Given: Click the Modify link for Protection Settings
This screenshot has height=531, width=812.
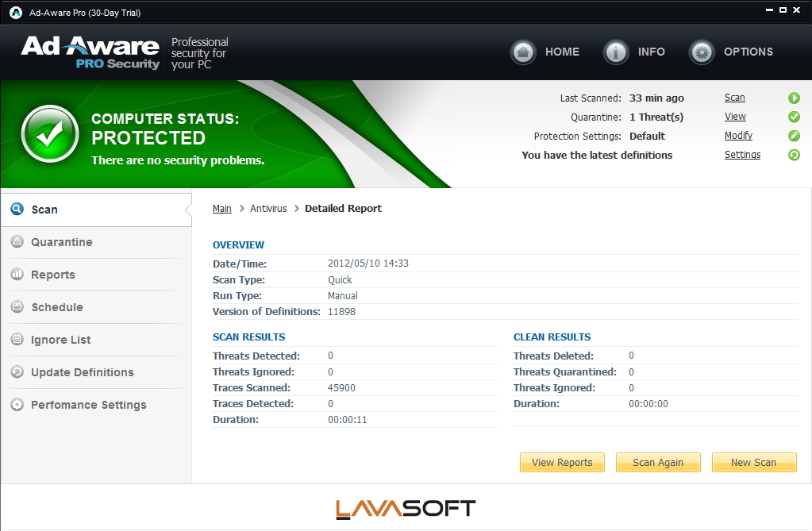Looking at the screenshot, I should [738, 136].
